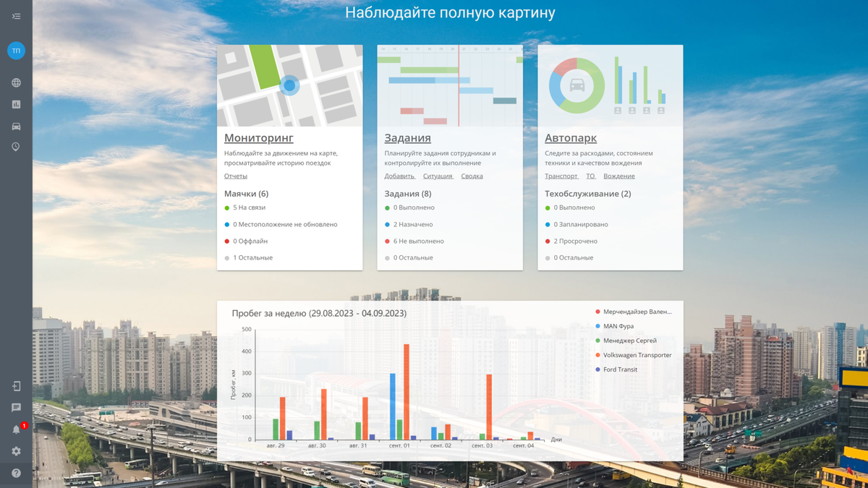The height and width of the screenshot is (488, 868).
Task: Click the Ситуация link
Action: (x=438, y=176)
